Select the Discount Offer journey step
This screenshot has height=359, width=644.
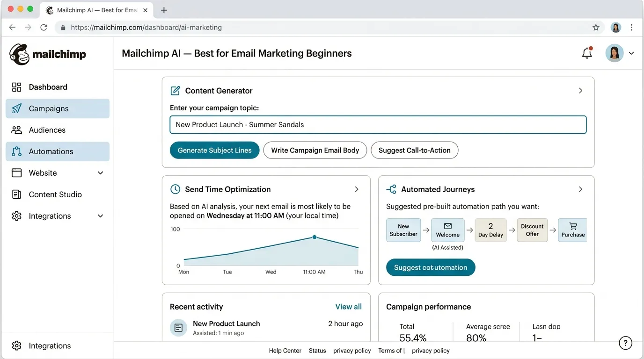point(532,230)
